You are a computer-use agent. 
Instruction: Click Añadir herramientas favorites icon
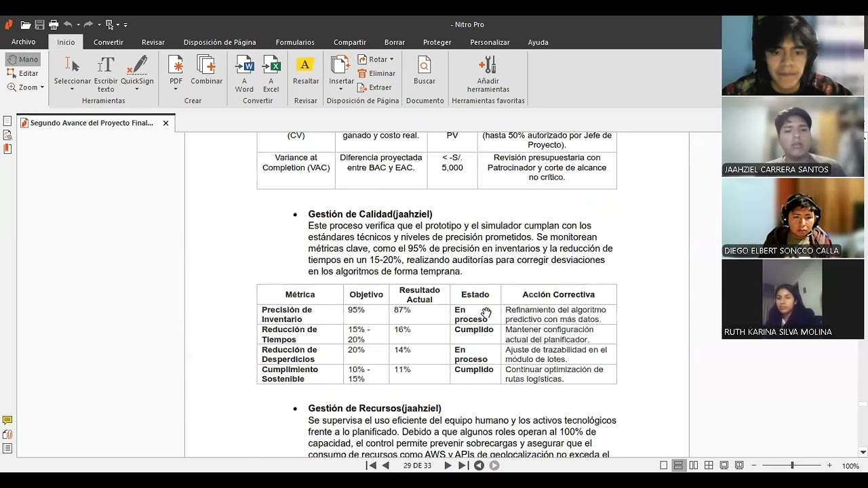click(488, 65)
